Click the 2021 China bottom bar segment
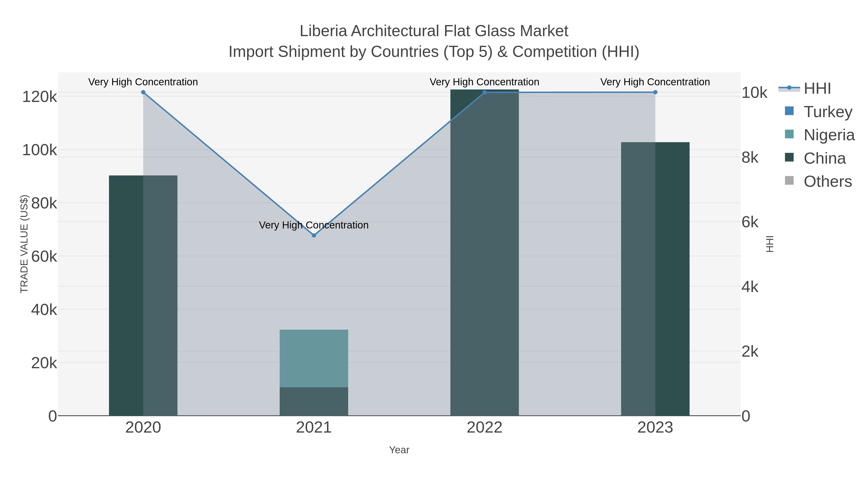Viewport: 868px width, 488px height. tap(314, 401)
